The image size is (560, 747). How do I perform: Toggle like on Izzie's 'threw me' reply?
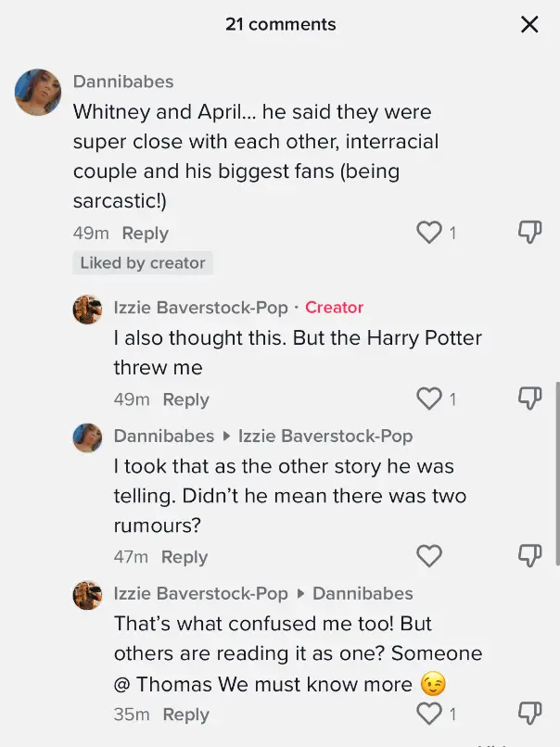[427, 399]
